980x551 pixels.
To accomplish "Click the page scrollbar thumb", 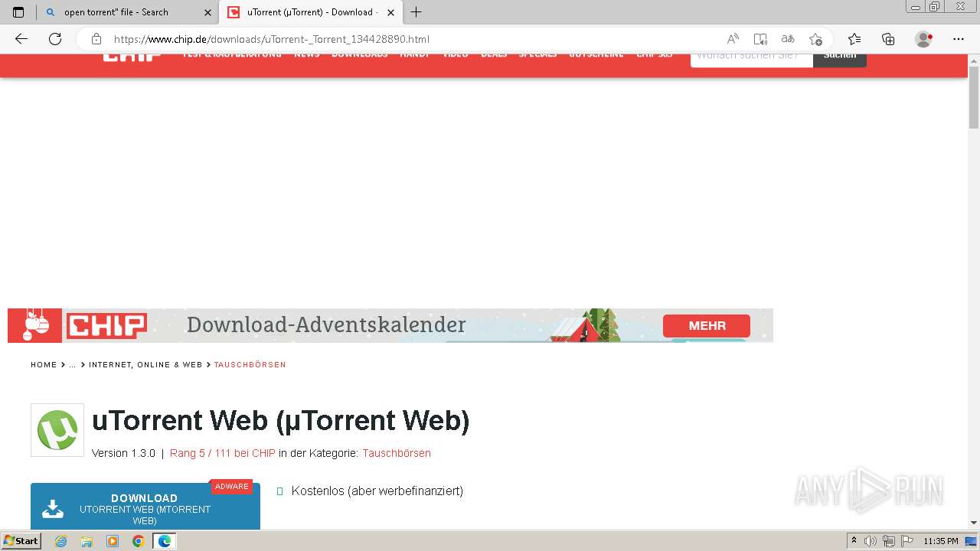I will point(974,97).
